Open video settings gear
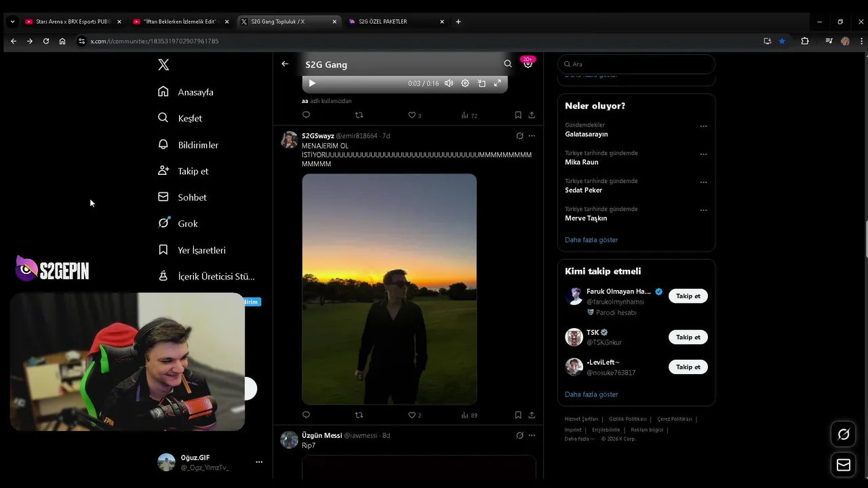The height and width of the screenshot is (488, 868). (465, 83)
